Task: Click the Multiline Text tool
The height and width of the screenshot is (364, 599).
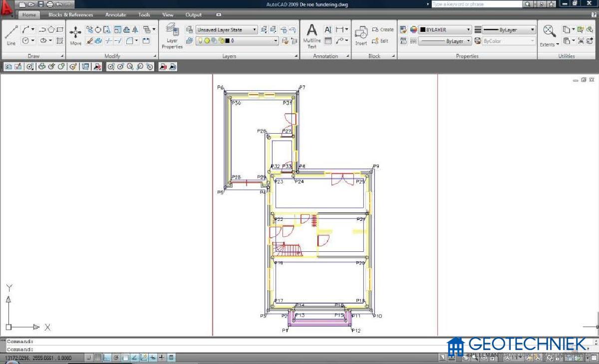Action: [x=312, y=36]
